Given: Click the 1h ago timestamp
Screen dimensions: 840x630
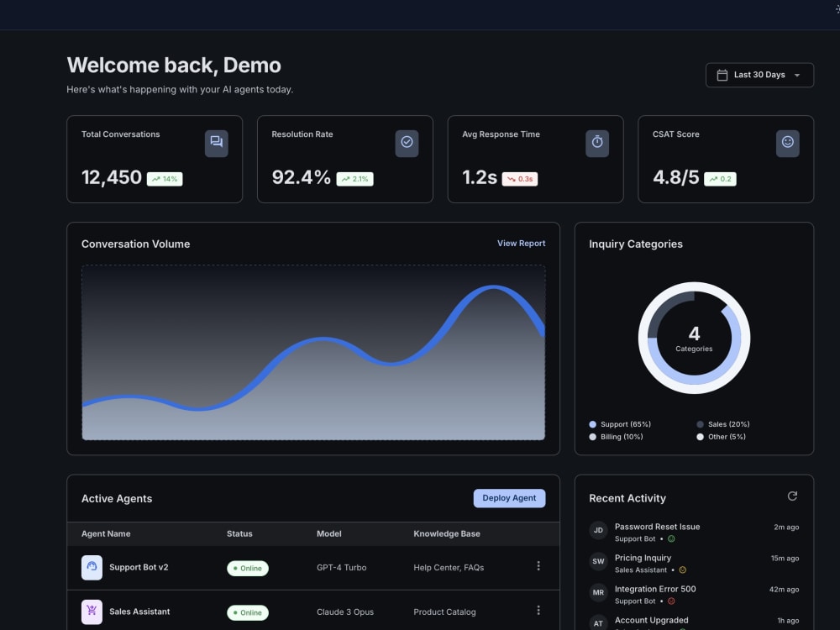Looking at the screenshot, I should (x=789, y=621).
